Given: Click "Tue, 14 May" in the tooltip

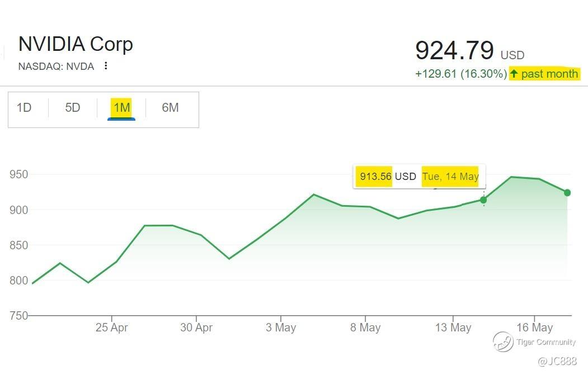Looking at the screenshot, I should click(x=450, y=177).
